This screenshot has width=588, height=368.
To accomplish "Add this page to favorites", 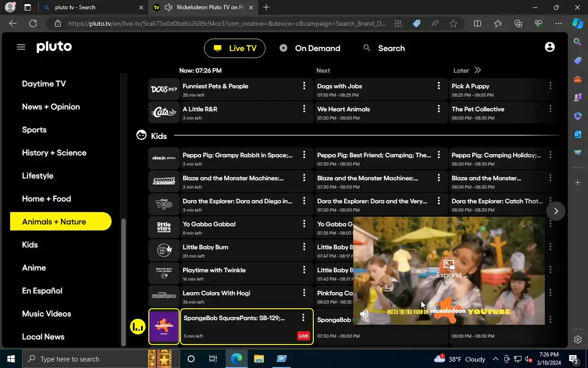I will [x=453, y=23].
